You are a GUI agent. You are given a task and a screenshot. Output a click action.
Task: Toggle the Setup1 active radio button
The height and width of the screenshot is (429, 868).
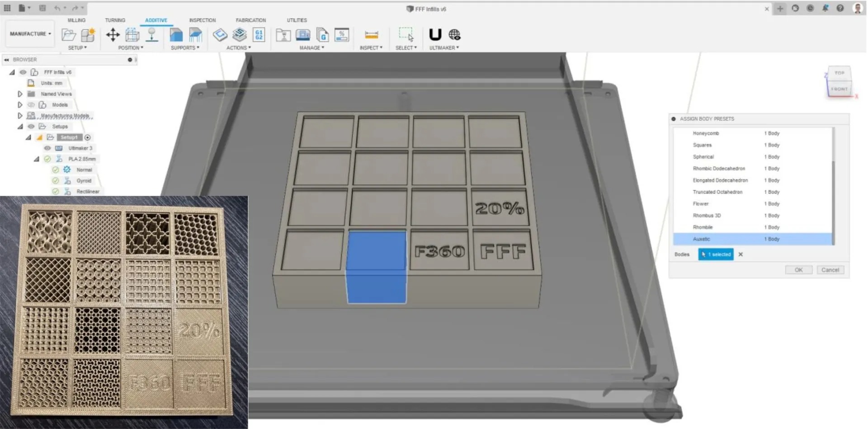coord(88,137)
